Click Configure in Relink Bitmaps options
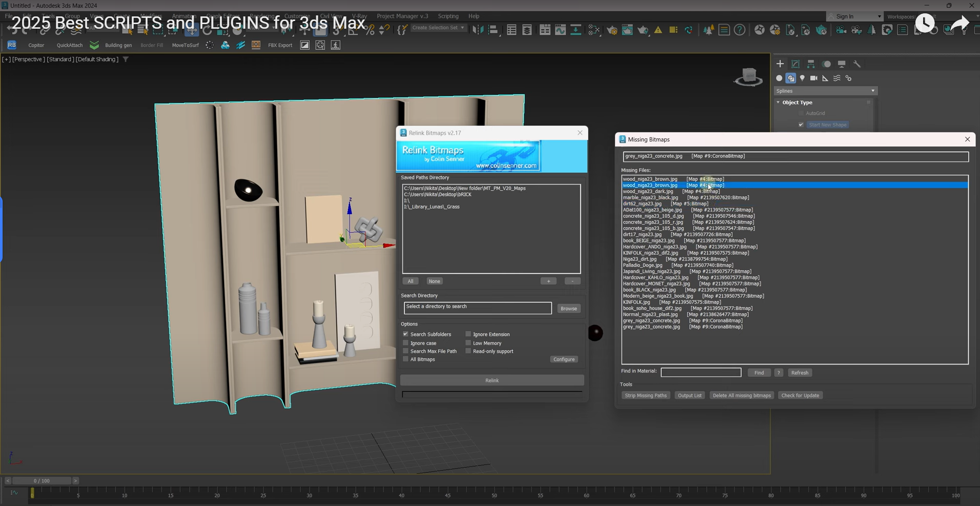 coord(564,359)
